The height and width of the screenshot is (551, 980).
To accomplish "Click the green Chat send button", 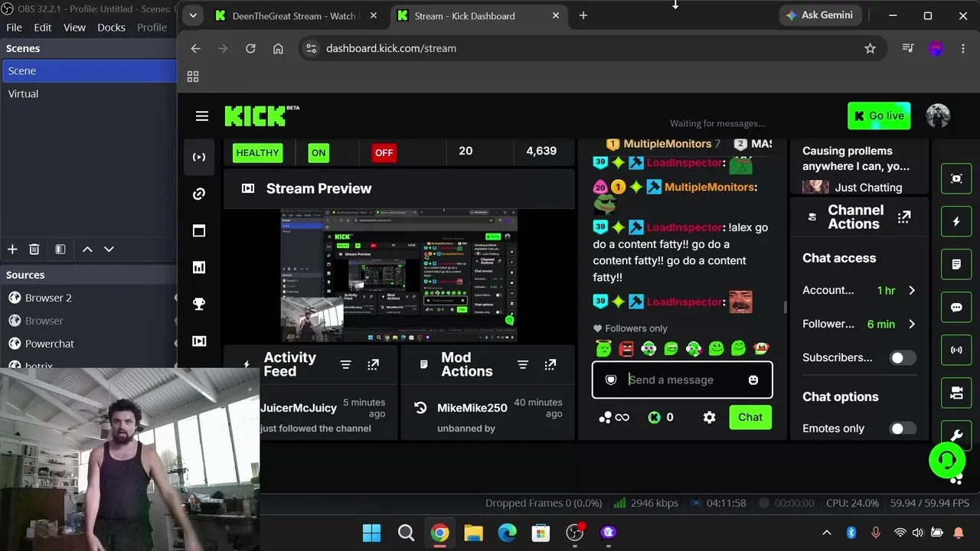I will [x=750, y=417].
